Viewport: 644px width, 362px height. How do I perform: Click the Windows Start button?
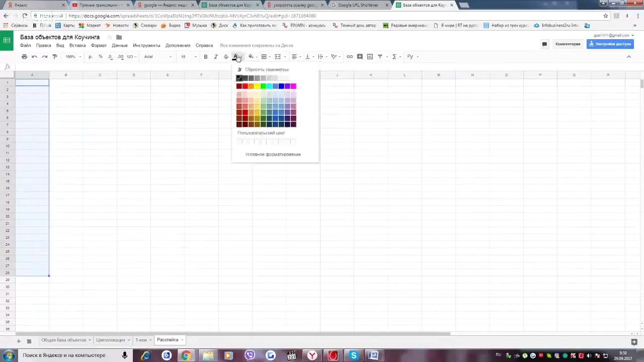(9, 355)
